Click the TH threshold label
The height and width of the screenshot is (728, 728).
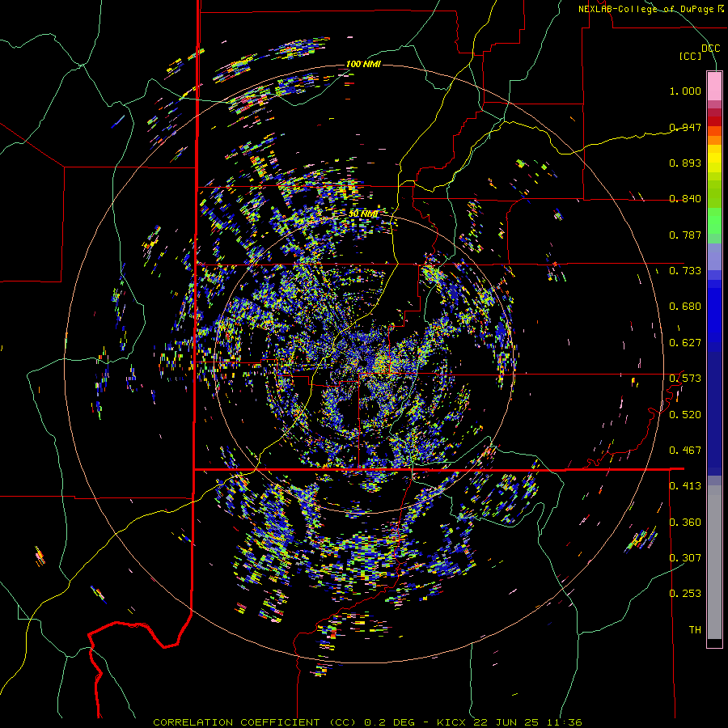click(x=695, y=630)
